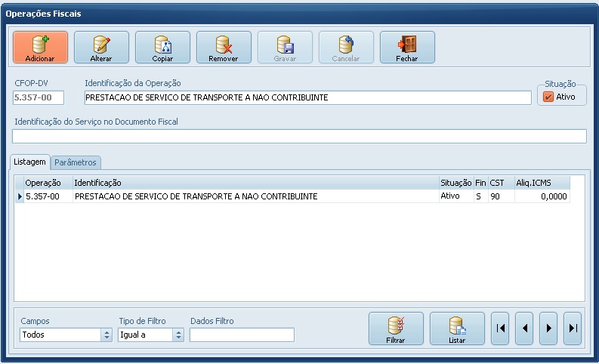Go to the next record

(x=548, y=329)
